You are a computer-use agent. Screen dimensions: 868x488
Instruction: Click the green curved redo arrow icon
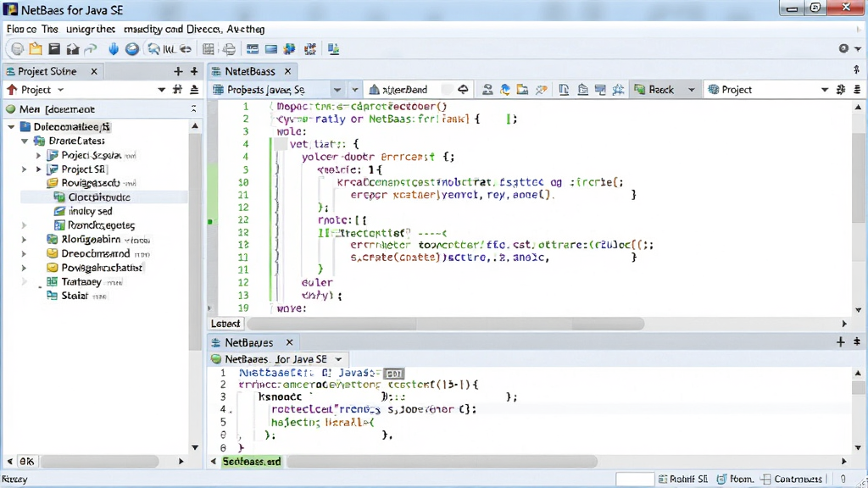click(x=90, y=49)
